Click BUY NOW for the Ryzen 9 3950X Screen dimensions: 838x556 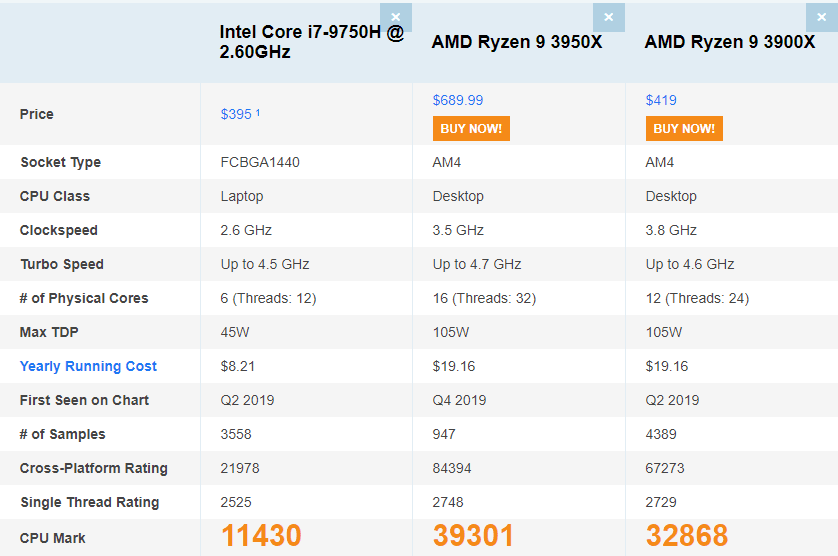coord(471,129)
